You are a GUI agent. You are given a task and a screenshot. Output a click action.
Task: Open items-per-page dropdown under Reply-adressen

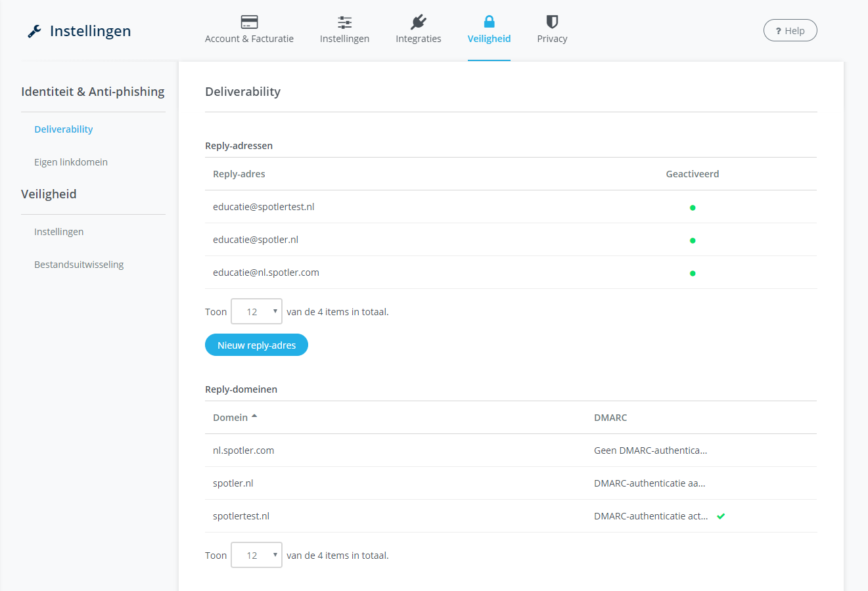[256, 311]
